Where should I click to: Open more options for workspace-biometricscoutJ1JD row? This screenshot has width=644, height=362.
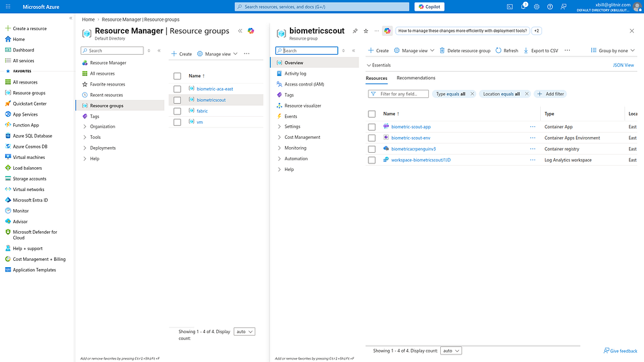click(x=533, y=160)
